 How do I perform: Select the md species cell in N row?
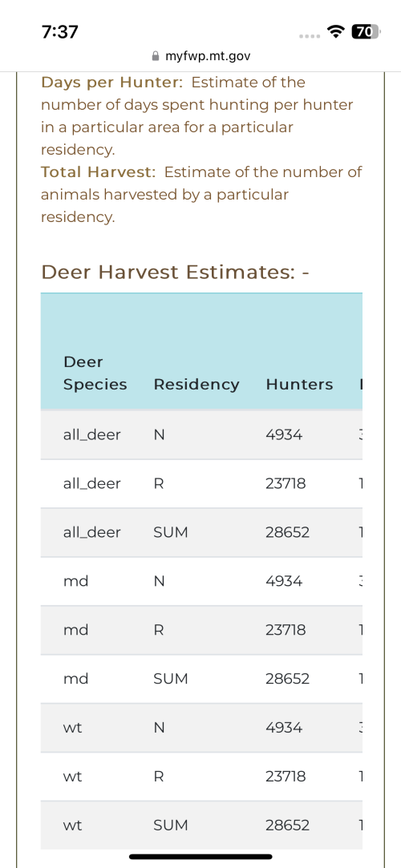click(x=76, y=581)
